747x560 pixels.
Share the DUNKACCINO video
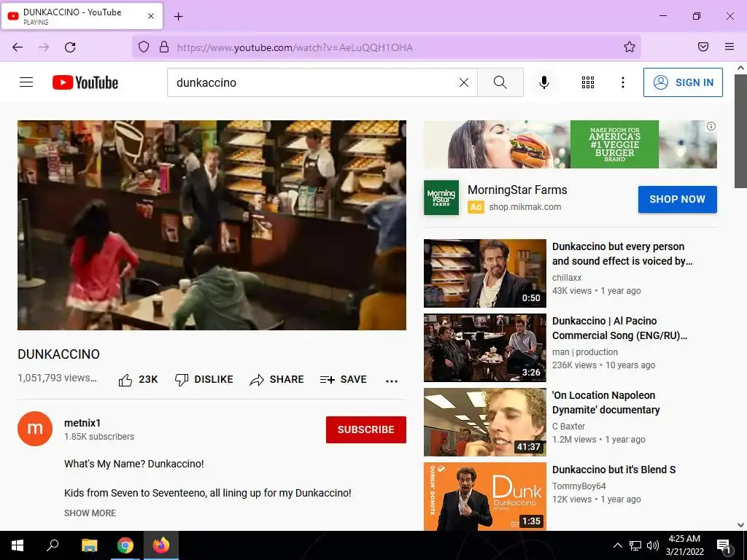pyautogui.click(x=276, y=379)
